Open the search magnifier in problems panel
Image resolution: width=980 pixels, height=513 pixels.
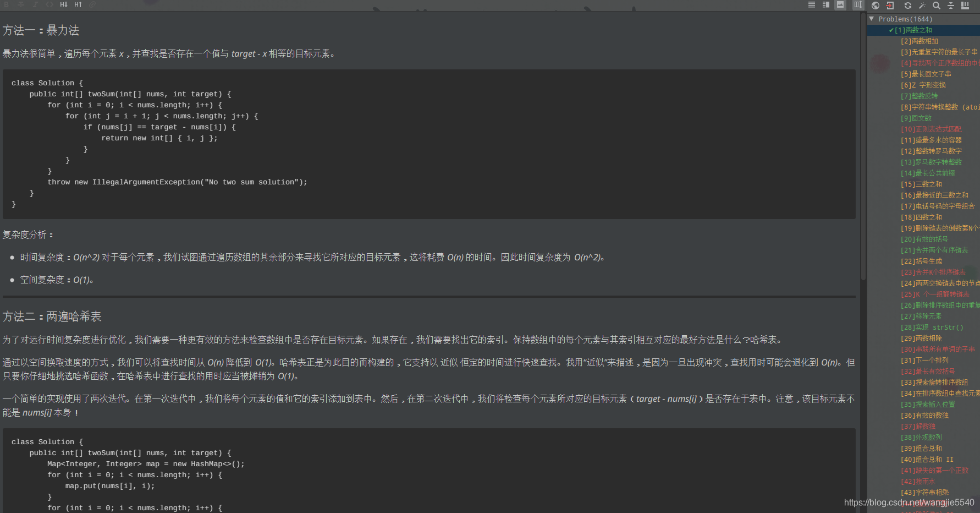tap(937, 6)
